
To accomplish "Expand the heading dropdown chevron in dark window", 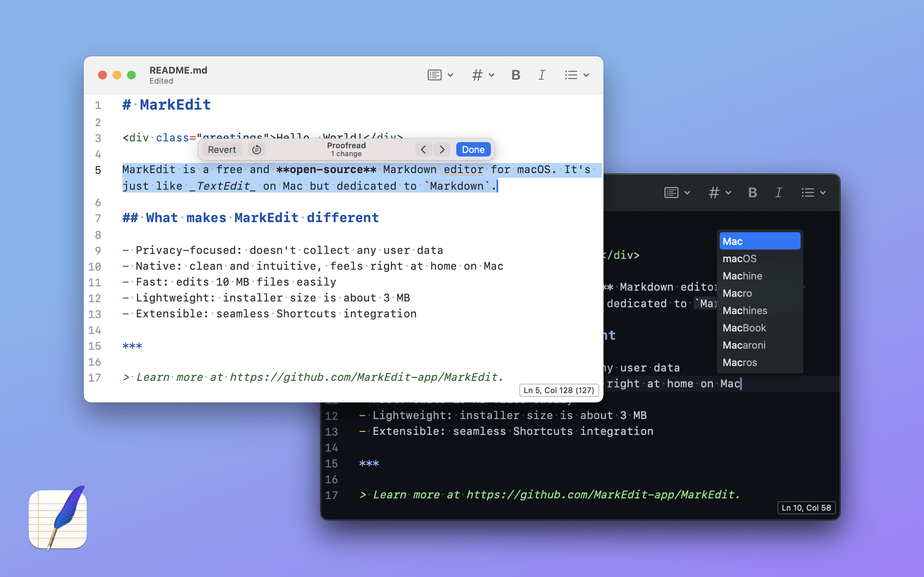I will (x=728, y=193).
